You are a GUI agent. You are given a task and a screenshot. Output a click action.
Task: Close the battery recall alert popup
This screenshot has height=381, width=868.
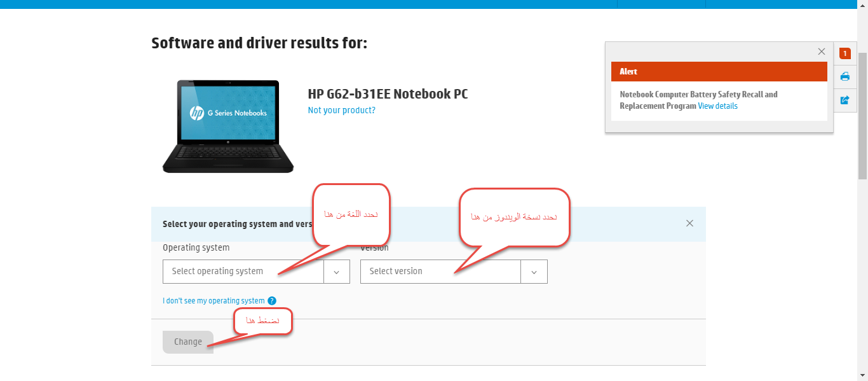tap(822, 52)
